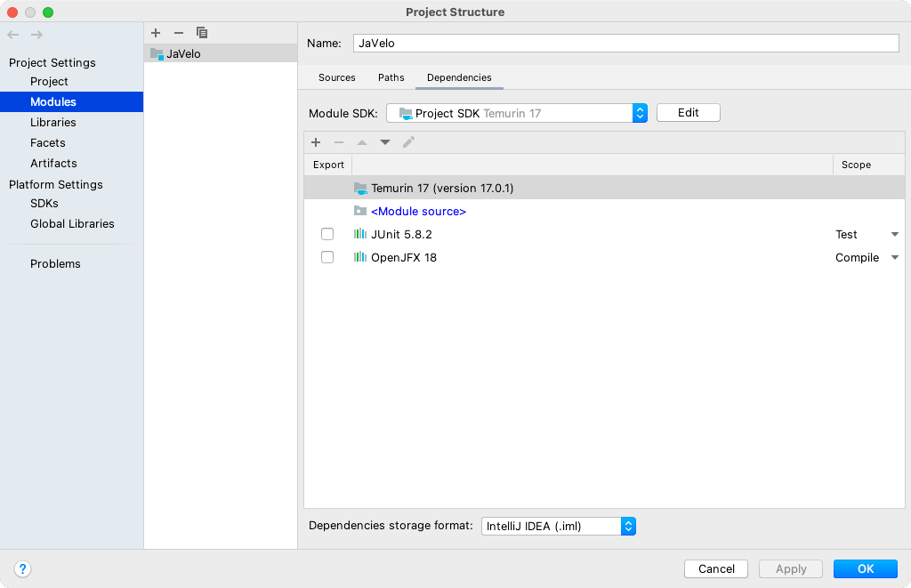Select Modules in the sidebar
Viewport: 911px width, 588px height.
[x=71, y=101]
